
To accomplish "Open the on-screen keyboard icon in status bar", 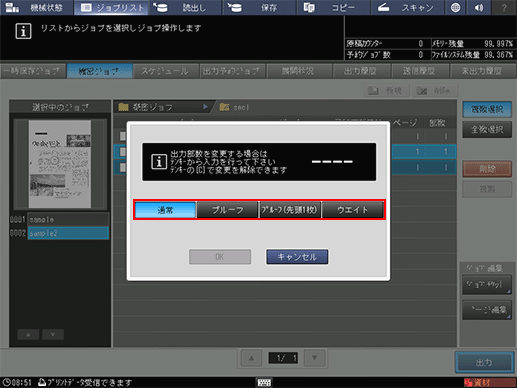I will coord(264,382).
